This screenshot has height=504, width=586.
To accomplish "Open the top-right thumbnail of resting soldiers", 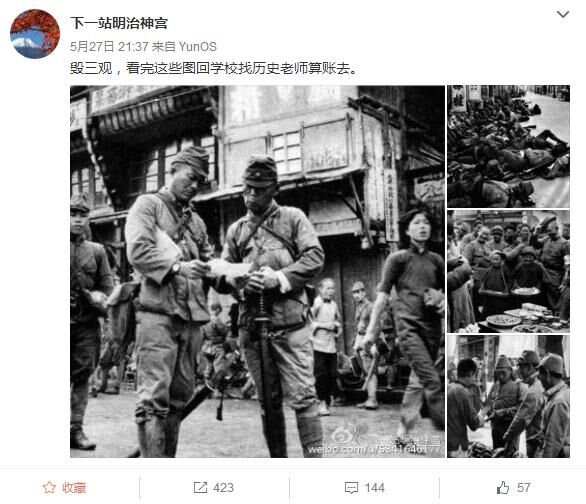I will (x=508, y=146).
